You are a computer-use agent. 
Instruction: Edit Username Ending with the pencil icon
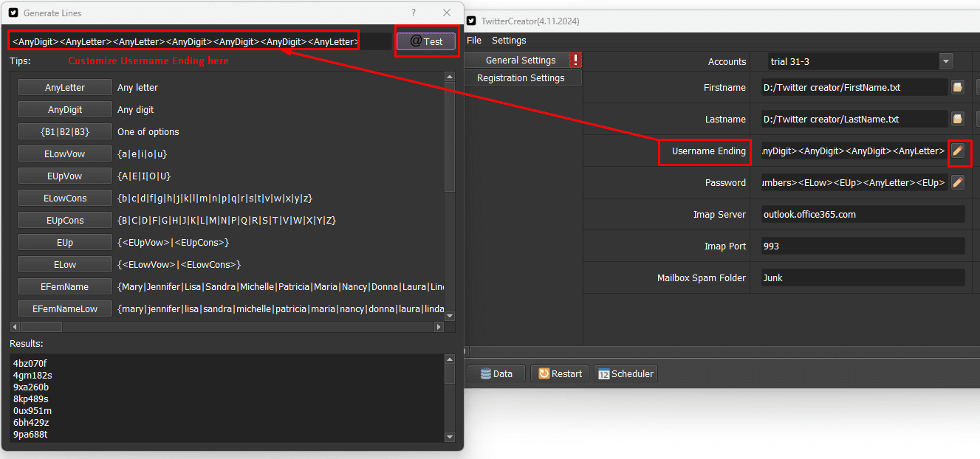click(x=958, y=151)
